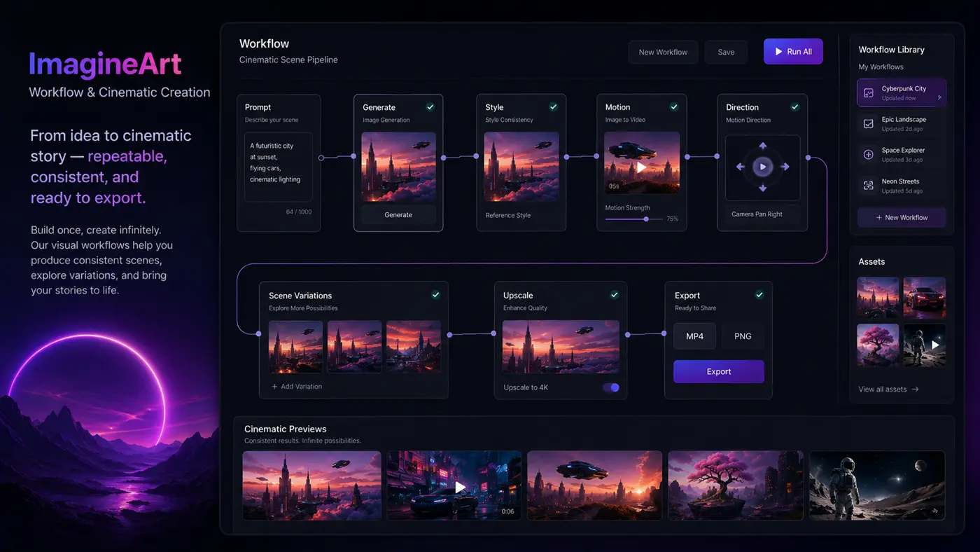Open the pink tree asset thumbnail
The height and width of the screenshot is (552, 980).
click(x=878, y=345)
